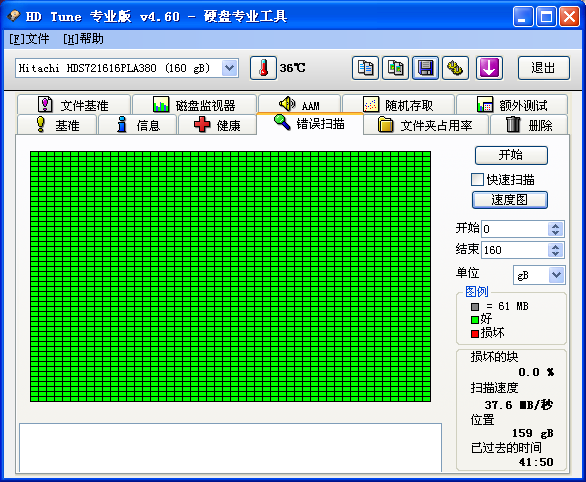Click the 36℃ temperature reading
Screen dimensions: 586x482
click(x=292, y=68)
